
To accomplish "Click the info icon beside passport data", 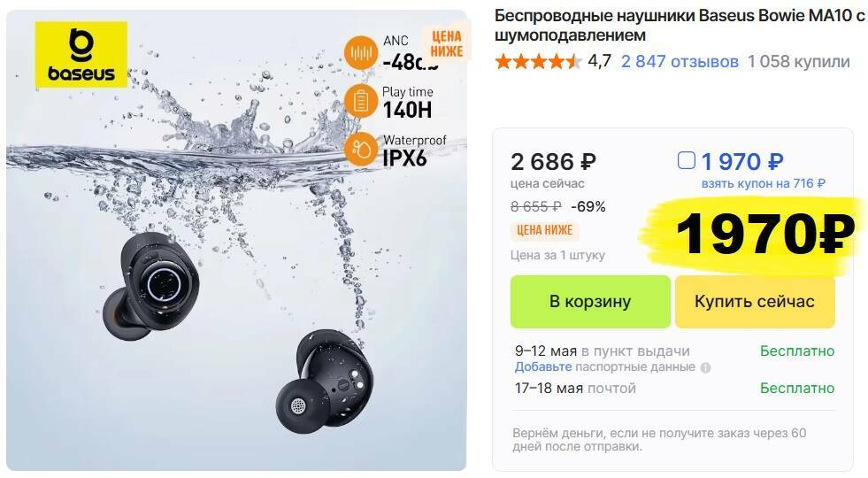I will click(x=705, y=367).
